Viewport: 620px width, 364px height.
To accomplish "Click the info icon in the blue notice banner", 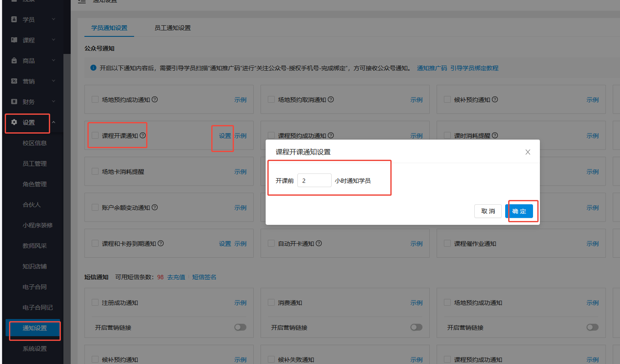I will pos(93,67).
